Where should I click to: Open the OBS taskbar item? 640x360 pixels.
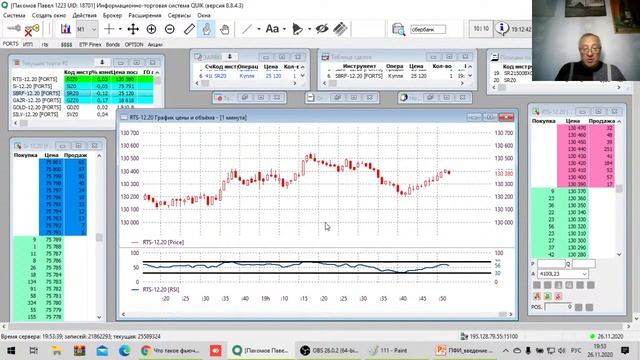coord(329,350)
